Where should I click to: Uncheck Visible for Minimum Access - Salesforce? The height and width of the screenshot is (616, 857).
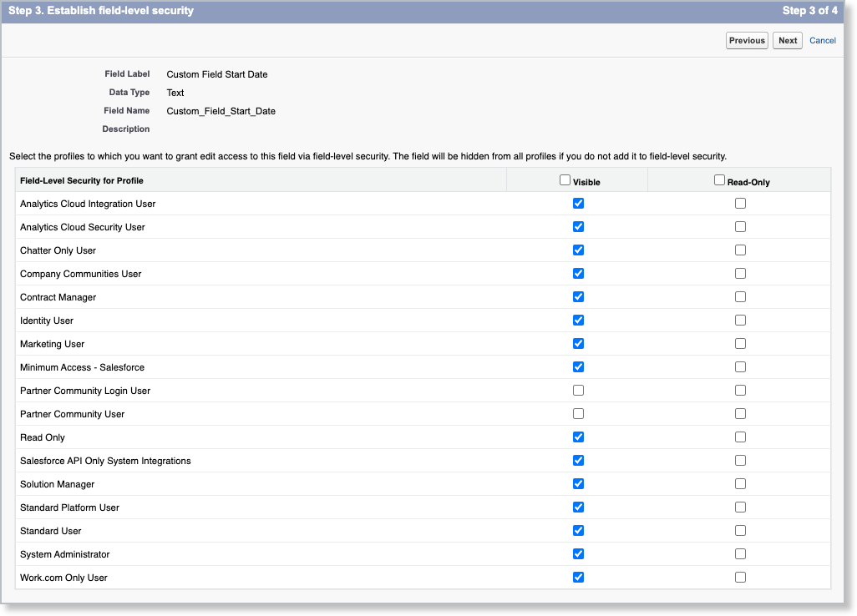(579, 366)
